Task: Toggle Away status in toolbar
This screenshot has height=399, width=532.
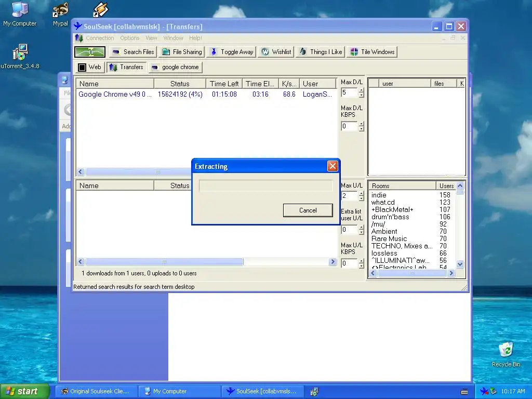Action: pyautogui.click(x=232, y=52)
